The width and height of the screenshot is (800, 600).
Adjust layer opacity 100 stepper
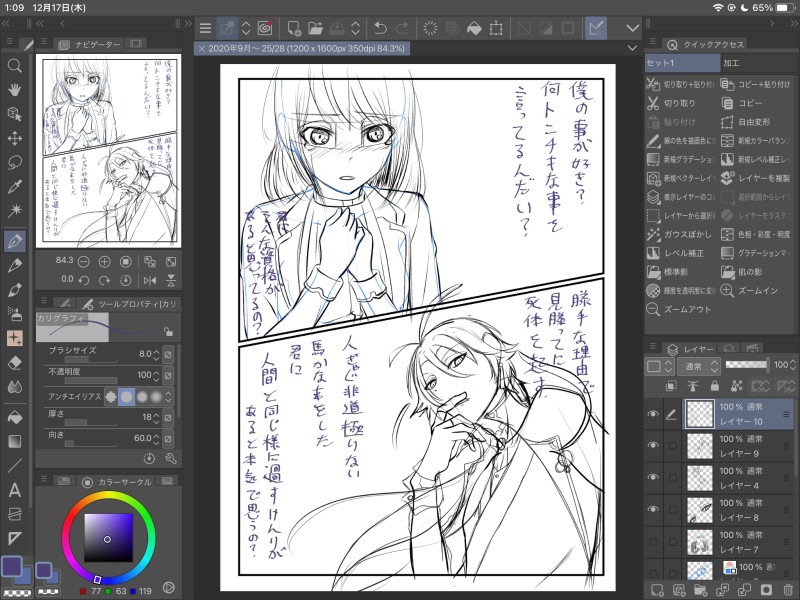tap(792, 365)
